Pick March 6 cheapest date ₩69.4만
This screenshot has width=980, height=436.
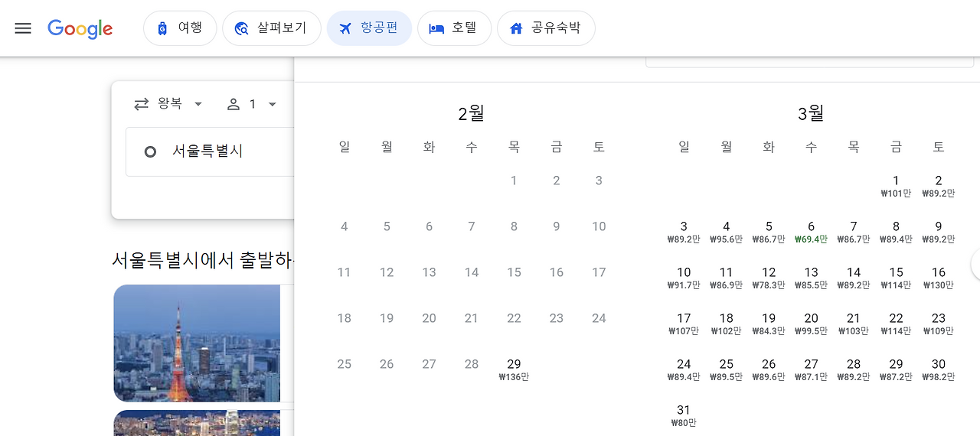[x=811, y=232]
